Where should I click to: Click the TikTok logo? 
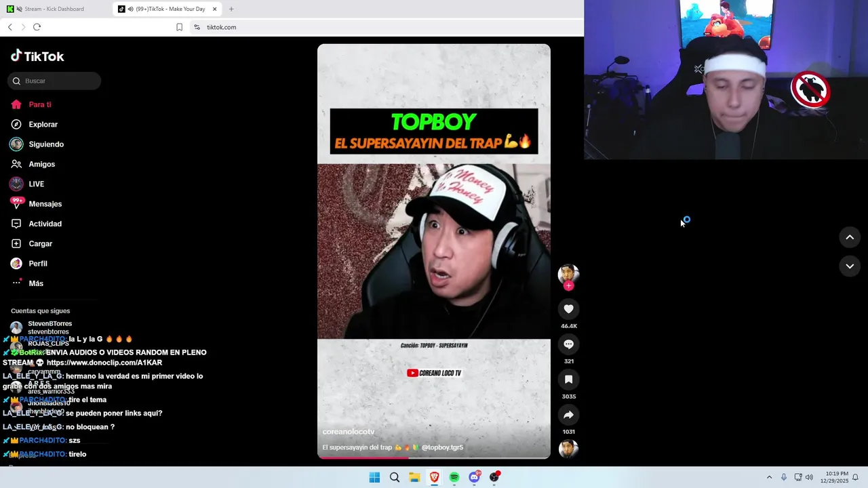tap(37, 56)
